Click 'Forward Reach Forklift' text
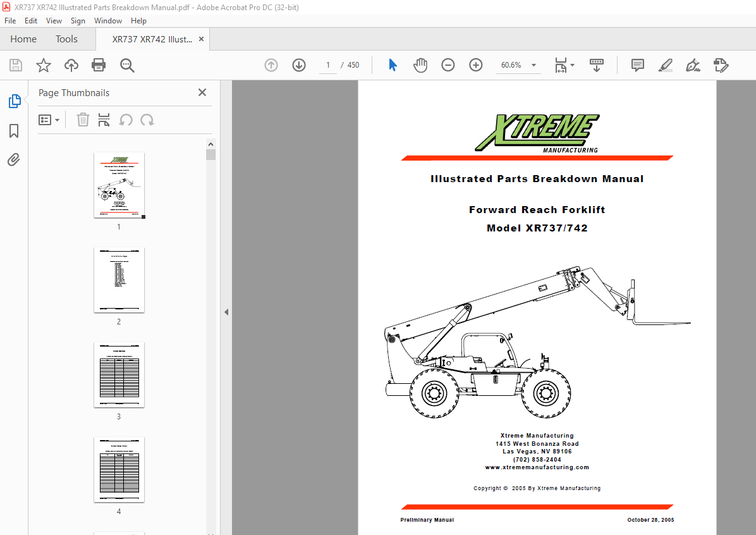The width and height of the screenshot is (756, 535). [x=537, y=210]
